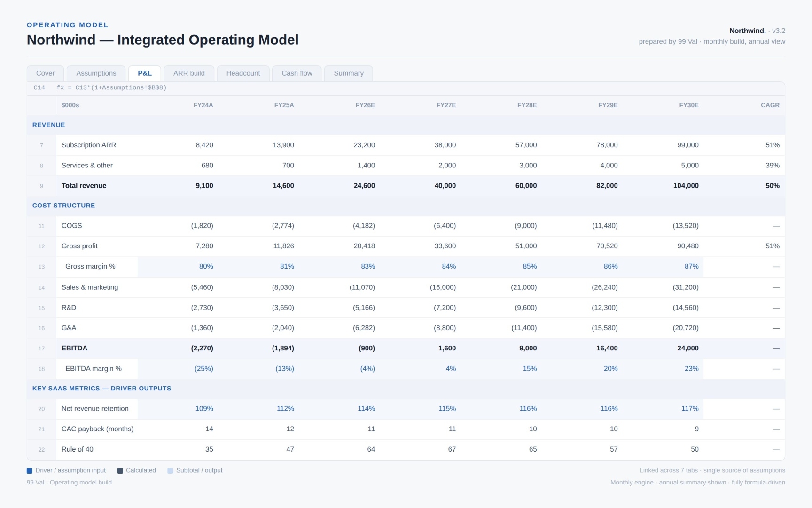
Task: Select the FY25A column header
Action: point(284,105)
